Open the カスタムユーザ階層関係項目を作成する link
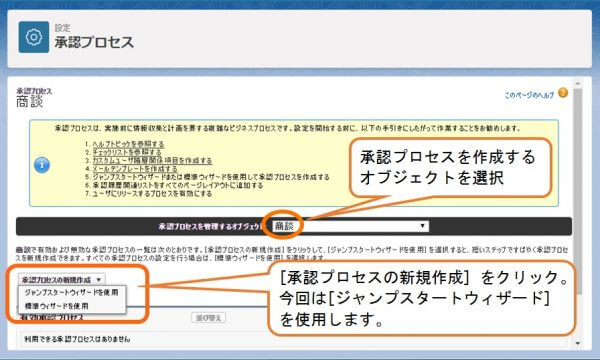Viewport: 600px width, 360px height. tap(152, 160)
